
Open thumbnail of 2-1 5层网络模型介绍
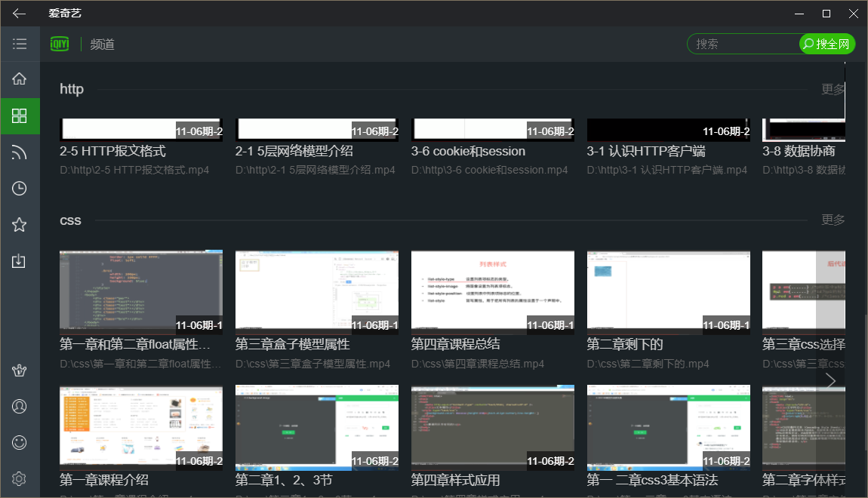point(317,130)
